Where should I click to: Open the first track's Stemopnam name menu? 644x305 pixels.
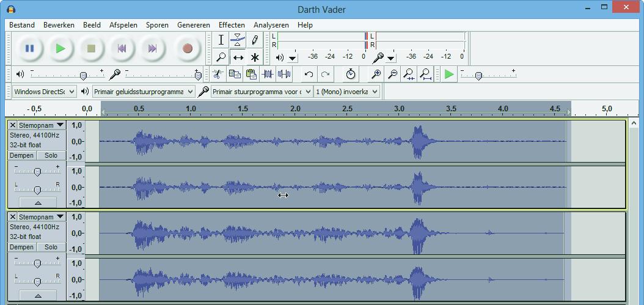coord(42,125)
